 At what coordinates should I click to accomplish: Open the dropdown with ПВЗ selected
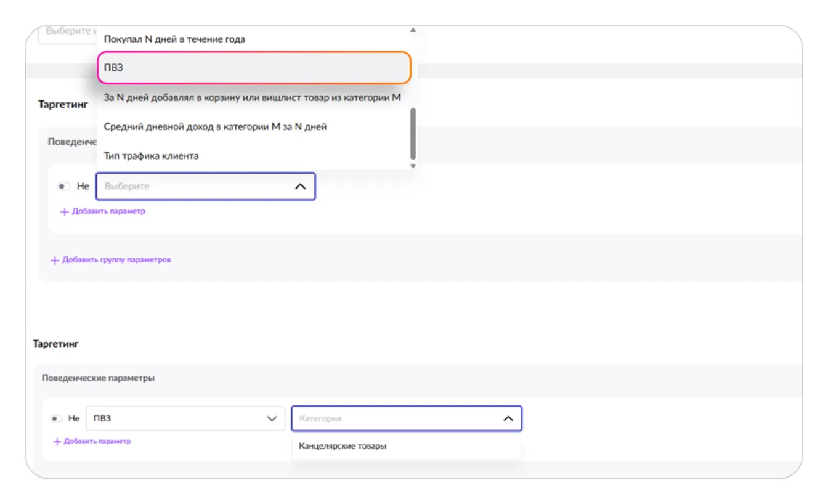pos(179,418)
